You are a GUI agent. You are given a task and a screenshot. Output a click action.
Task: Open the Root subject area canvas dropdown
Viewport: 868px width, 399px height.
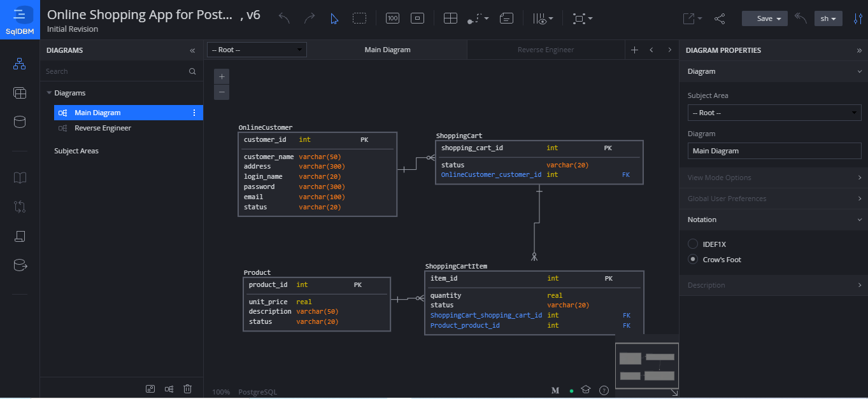[257, 50]
